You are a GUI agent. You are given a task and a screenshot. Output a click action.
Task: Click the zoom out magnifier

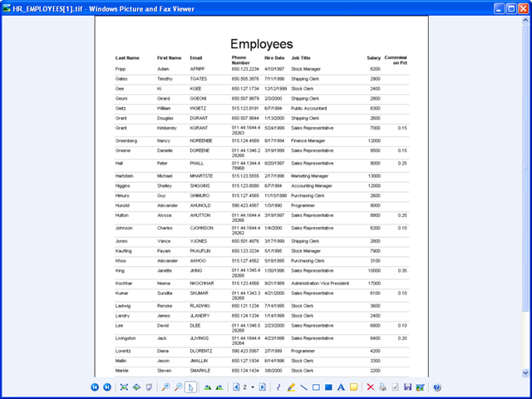179,387
